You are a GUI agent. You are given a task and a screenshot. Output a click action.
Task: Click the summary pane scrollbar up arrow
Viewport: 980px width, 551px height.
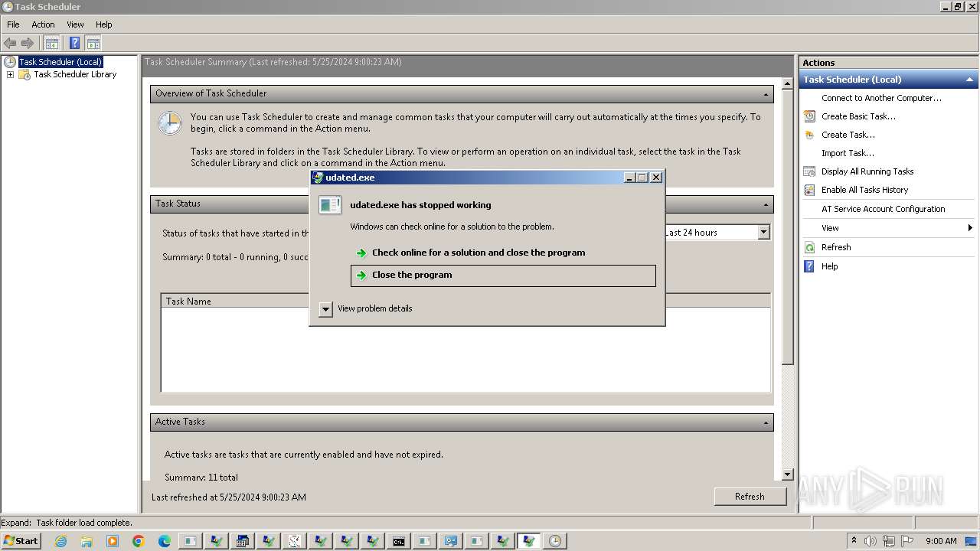coord(787,83)
